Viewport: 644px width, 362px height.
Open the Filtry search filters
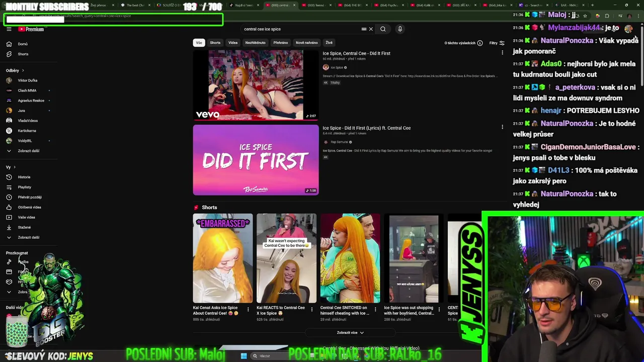pyautogui.click(x=497, y=43)
